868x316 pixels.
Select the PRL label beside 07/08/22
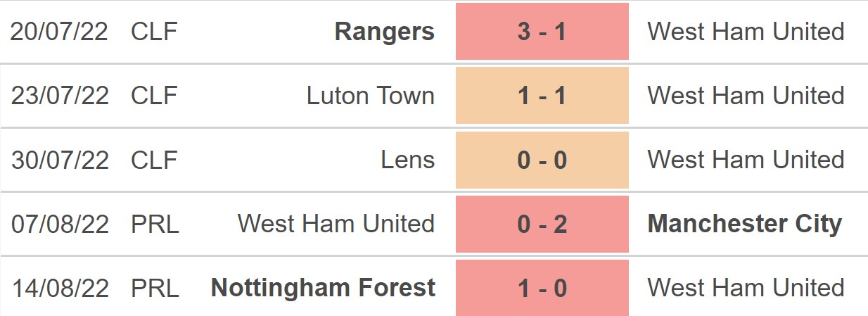tap(155, 224)
